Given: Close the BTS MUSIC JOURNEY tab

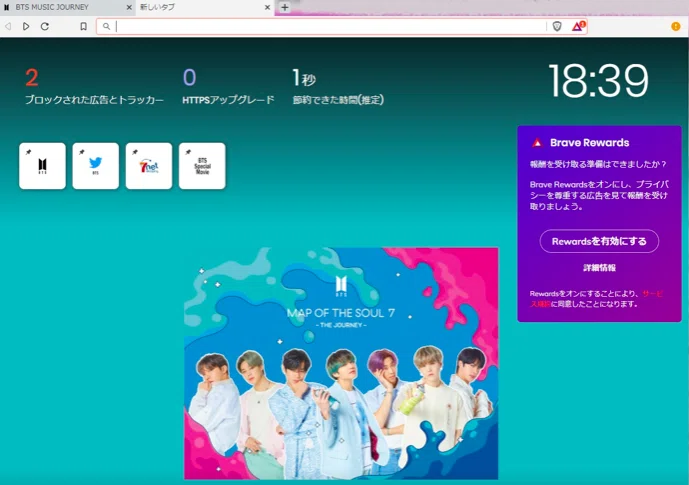Looking at the screenshot, I should click(x=129, y=7).
